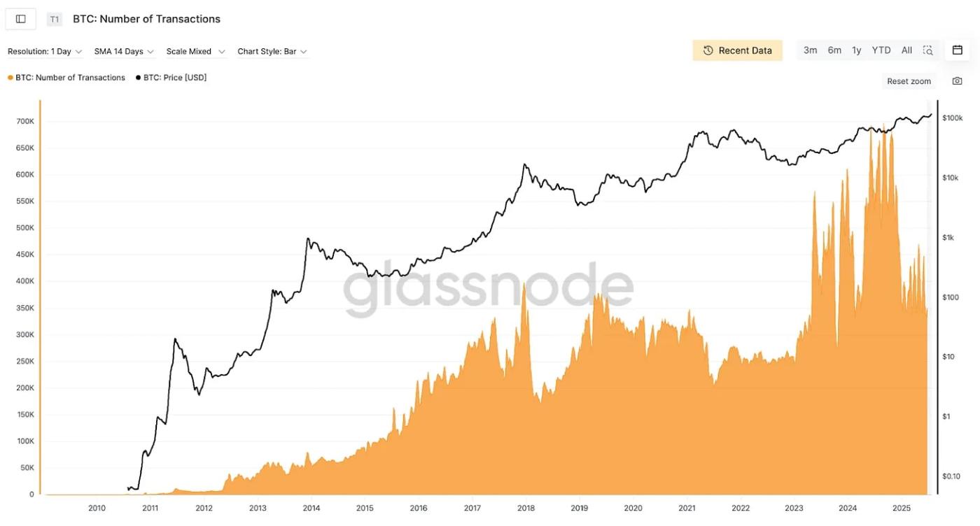Click the Reset zoom button

pyautogui.click(x=909, y=81)
